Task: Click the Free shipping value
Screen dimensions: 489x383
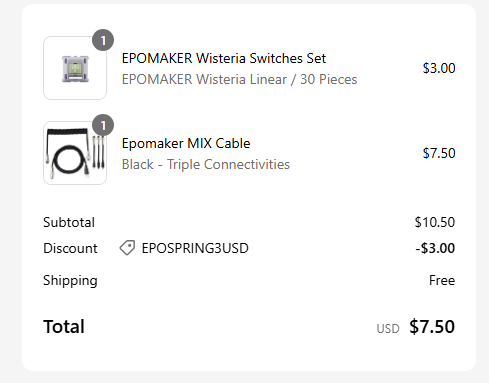Action: [x=442, y=280]
